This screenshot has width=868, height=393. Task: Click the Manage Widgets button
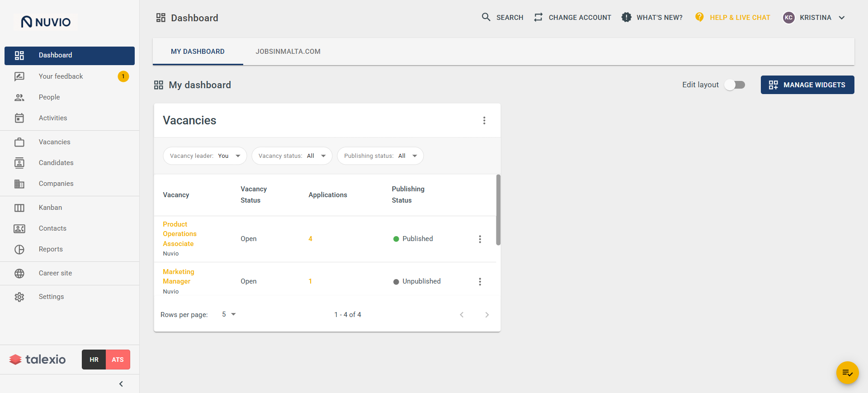[x=807, y=85]
